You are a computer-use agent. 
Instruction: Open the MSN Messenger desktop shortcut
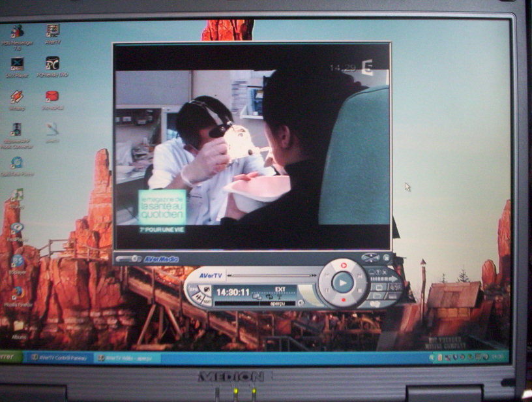(17, 37)
